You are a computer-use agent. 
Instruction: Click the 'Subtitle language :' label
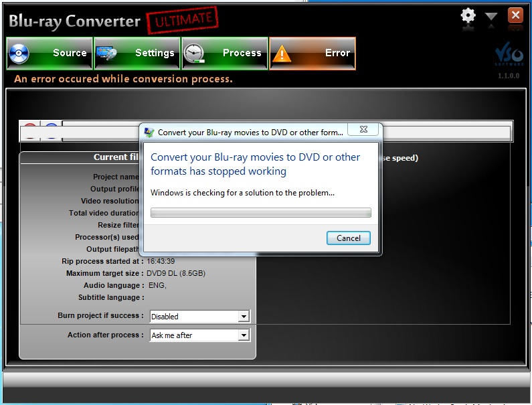pos(111,297)
